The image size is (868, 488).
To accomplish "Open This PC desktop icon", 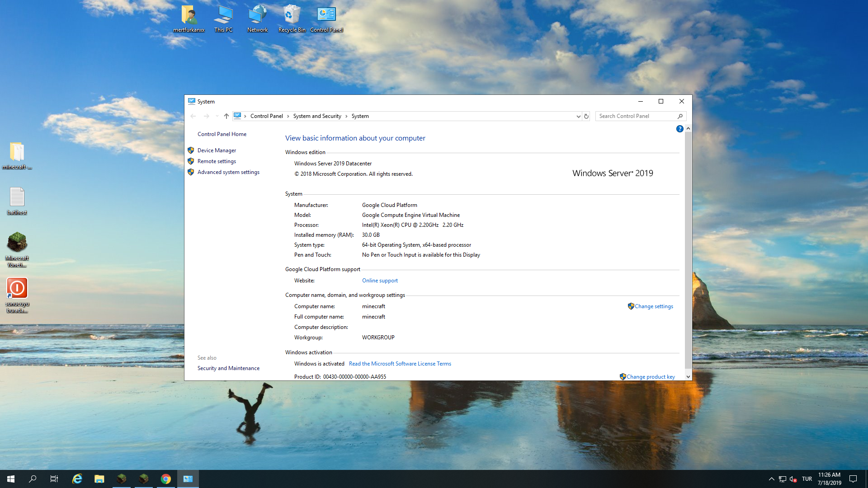I will [x=223, y=19].
